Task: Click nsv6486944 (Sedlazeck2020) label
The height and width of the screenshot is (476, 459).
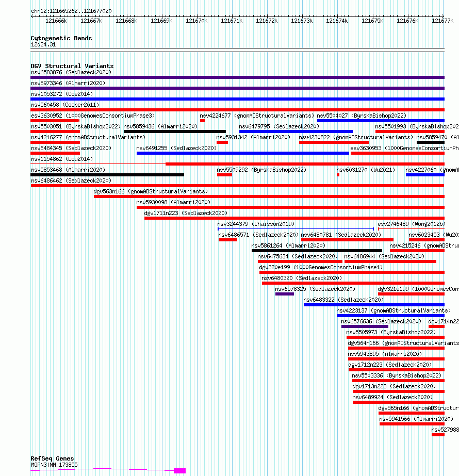Action: [384, 256]
